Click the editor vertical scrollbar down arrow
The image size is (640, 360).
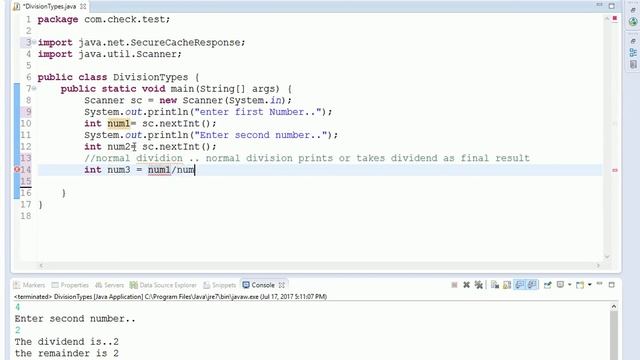(x=607, y=257)
